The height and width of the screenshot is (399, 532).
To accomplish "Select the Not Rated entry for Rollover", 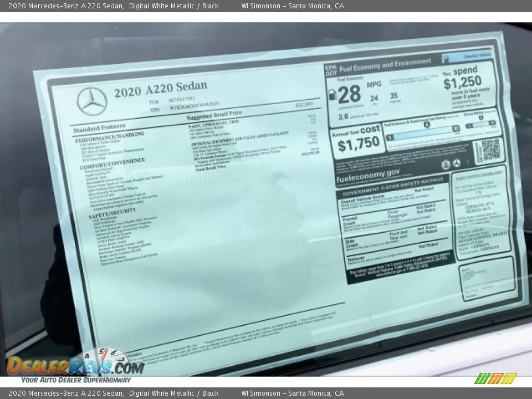I will [428, 247].
